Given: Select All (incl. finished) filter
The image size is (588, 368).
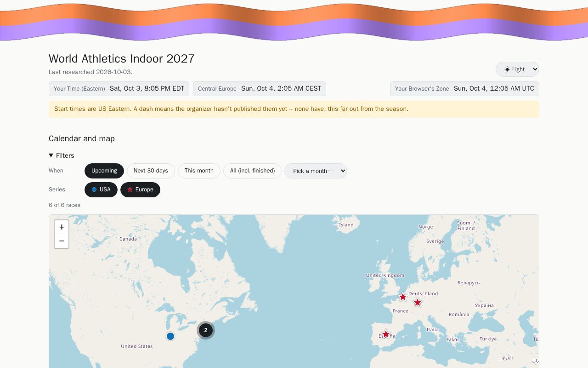Looking at the screenshot, I should (x=252, y=171).
